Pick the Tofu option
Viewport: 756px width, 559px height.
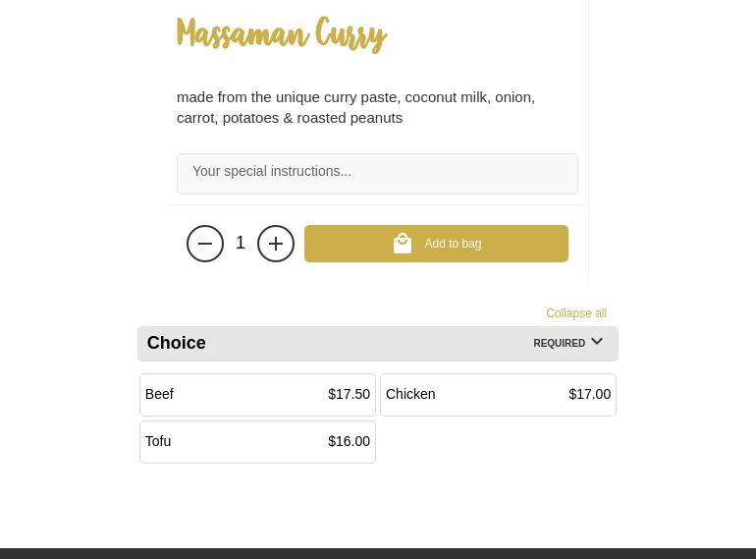257,442
